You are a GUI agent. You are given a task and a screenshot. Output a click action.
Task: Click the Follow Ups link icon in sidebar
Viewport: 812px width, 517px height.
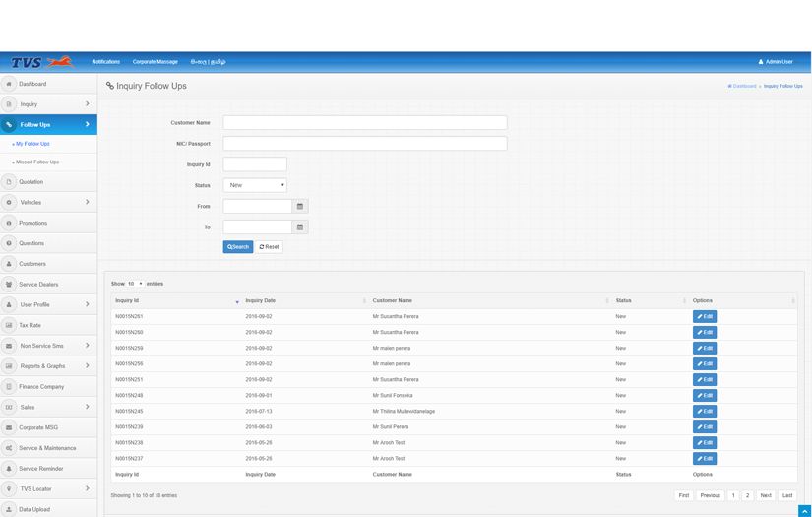pyautogui.click(x=9, y=124)
